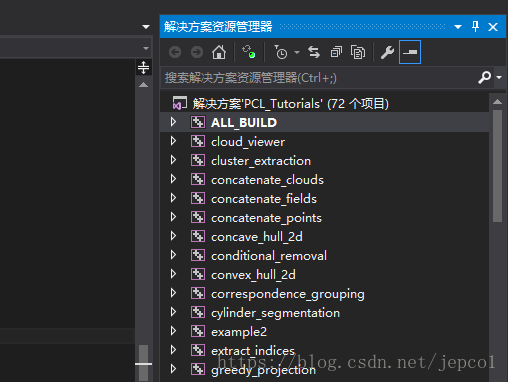Click the example2 project icon

pyautogui.click(x=198, y=331)
